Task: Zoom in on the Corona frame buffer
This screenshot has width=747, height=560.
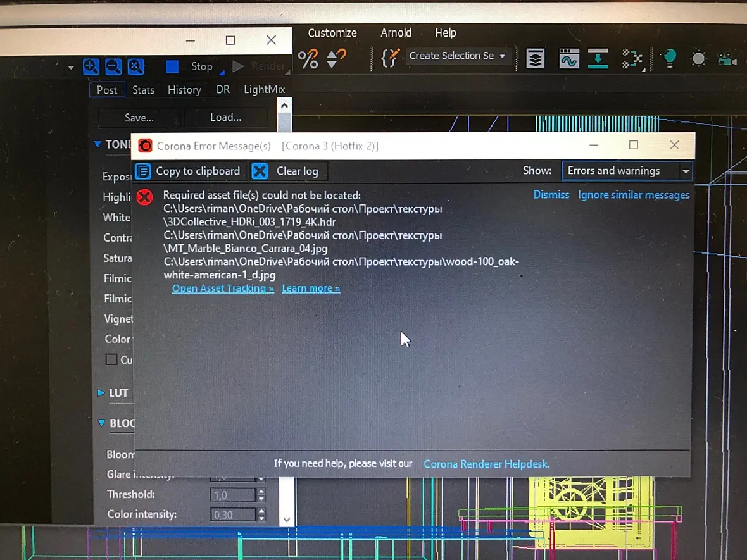Action: click(91, 66)
